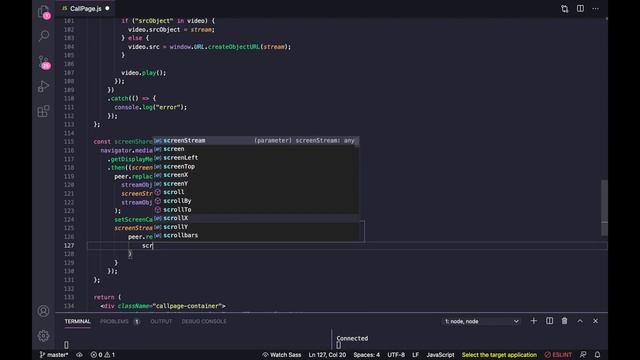
Task: Open editor More Actions menu
Action: (x=596, y=9)
